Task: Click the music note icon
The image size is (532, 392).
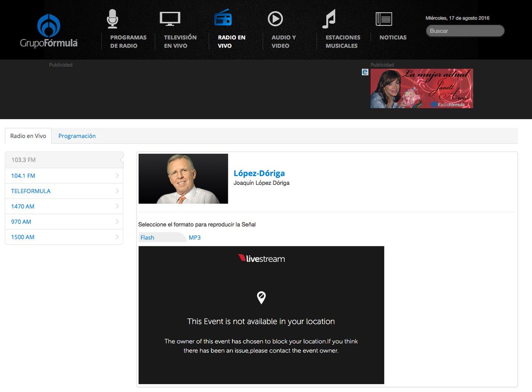Action: point(329,19)
